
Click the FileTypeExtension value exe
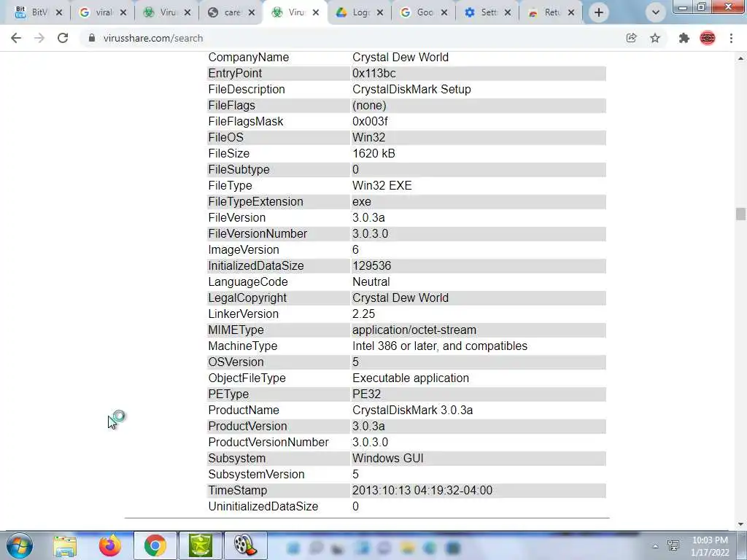point(362,202)
